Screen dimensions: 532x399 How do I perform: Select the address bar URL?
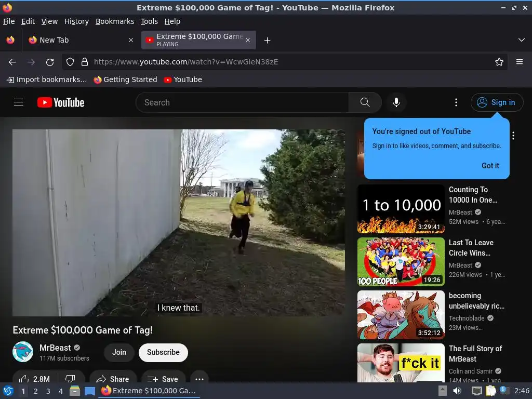tap(186, 62)
